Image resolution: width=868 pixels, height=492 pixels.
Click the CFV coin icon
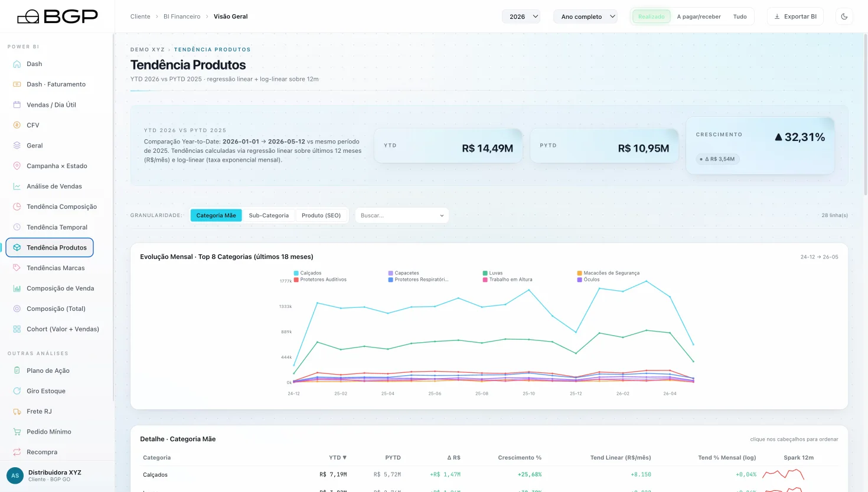click(17, 125)
